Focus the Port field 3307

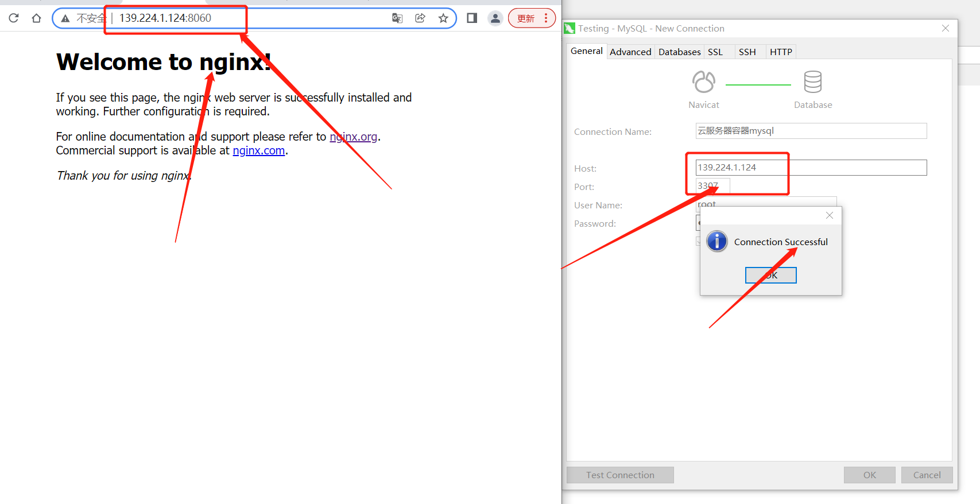[x=712, y=186]
